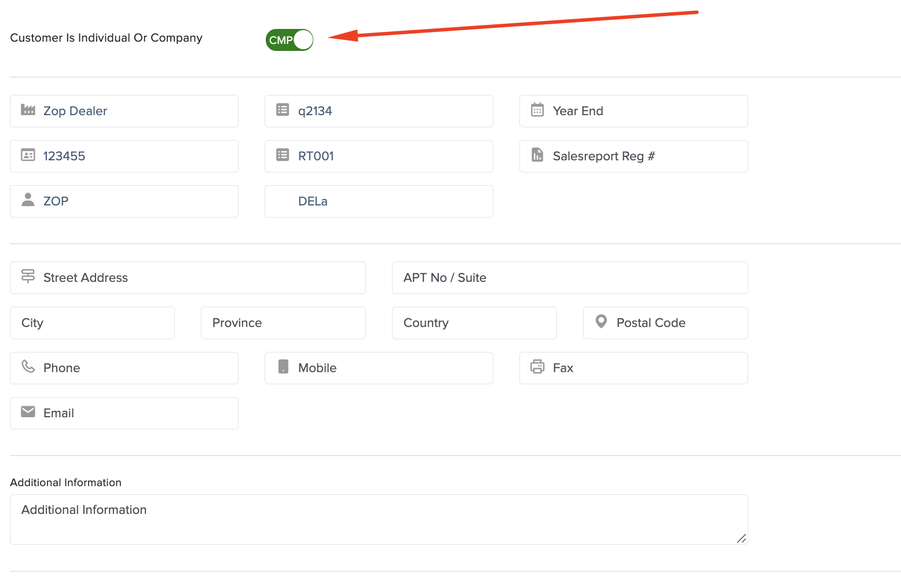Click the DELa text field
Image resolution: width=901 pixels, height=588 pixels.
(379, 201)
